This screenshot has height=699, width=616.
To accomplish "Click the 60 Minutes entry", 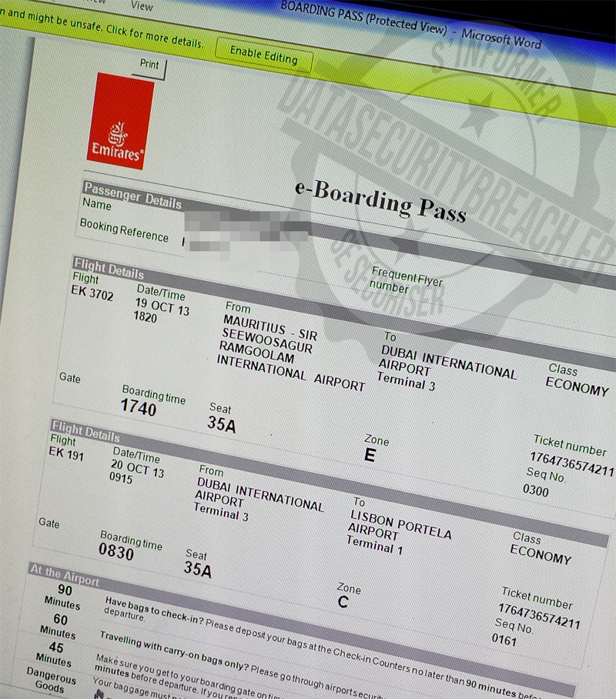I will point(59,626).
